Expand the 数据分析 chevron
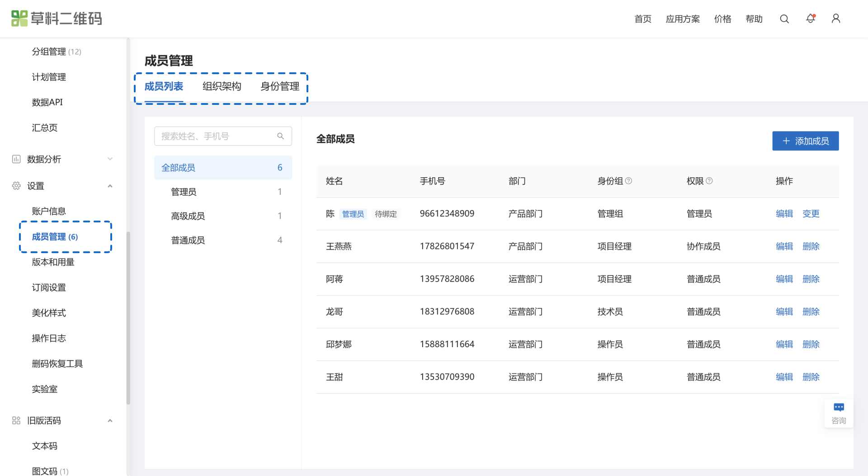Screen dimensions: 868x476 coord(110,159)
